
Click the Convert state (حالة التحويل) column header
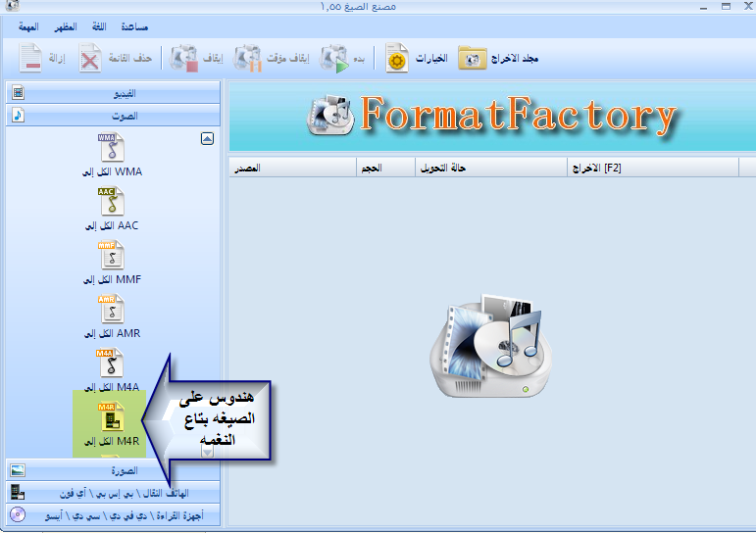[491, 168]
